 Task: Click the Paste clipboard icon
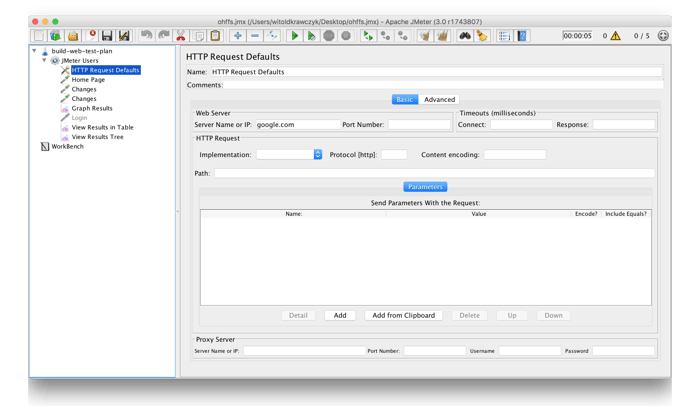point(215,36)
